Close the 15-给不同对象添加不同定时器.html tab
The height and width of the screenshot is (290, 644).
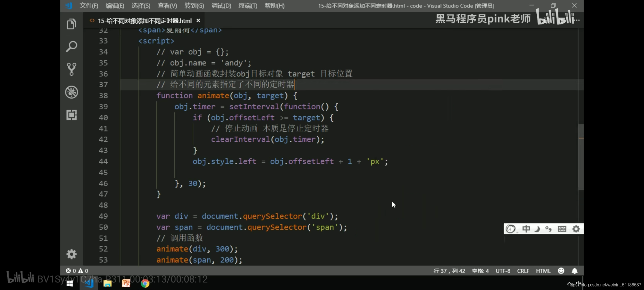tap(198, 21)
